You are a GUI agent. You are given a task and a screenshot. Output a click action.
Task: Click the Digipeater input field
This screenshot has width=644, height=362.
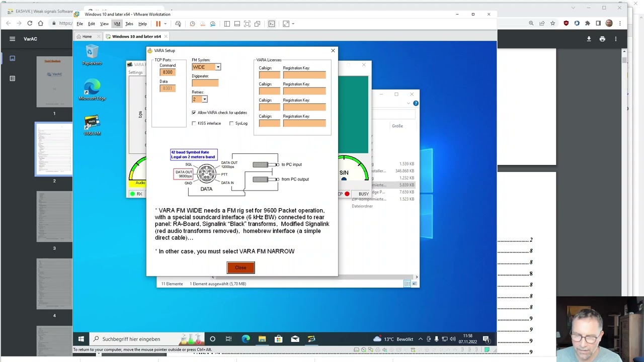pyautogui.click(x=205, y=83)
